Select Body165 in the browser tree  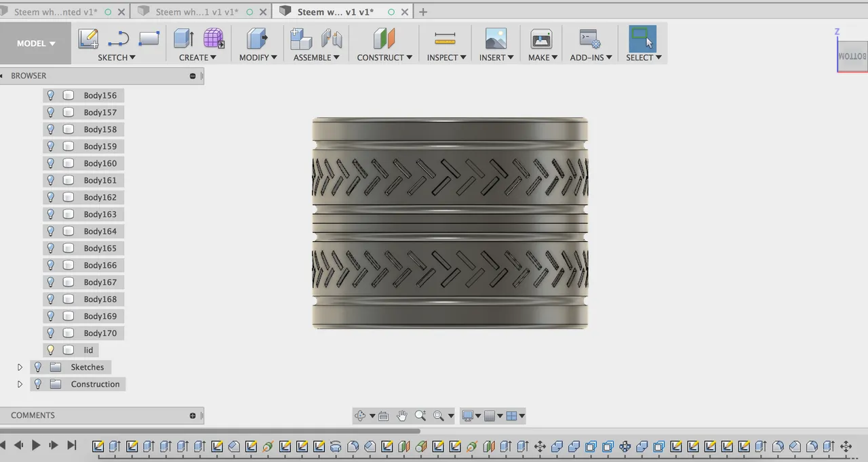100,248
